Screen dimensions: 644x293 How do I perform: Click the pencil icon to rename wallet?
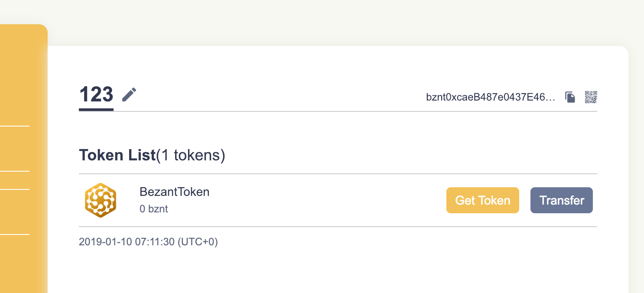(129, 94)
